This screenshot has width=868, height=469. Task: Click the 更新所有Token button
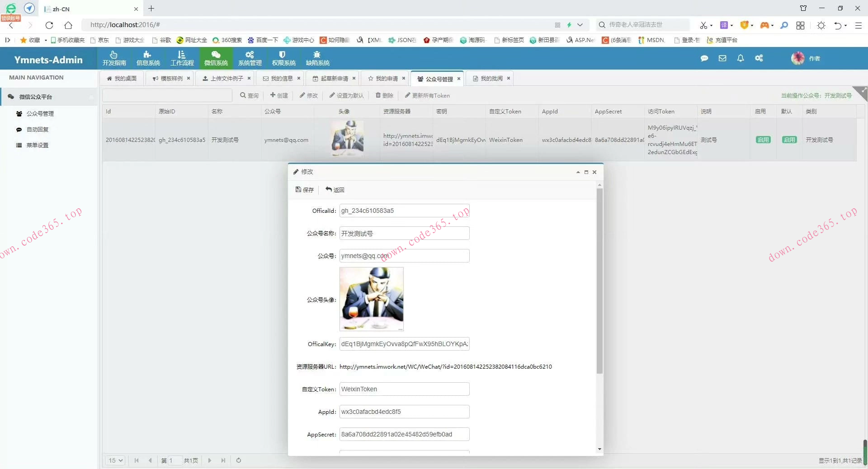click(427, 95)
